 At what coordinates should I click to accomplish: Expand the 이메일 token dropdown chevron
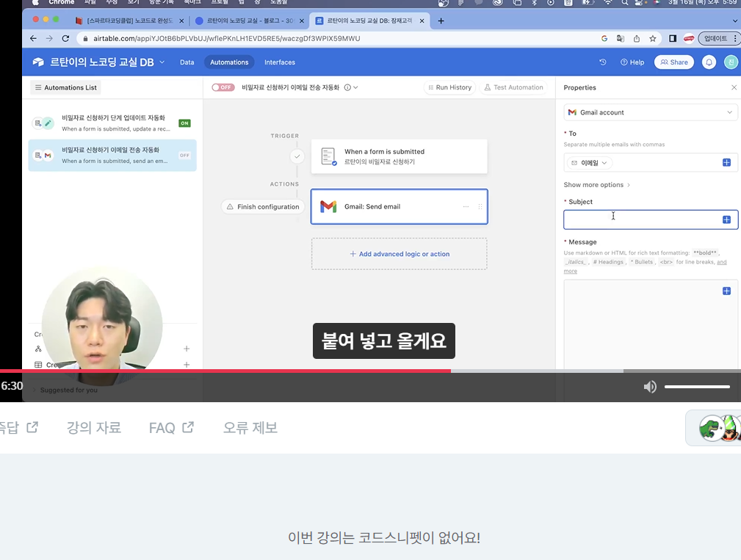coord(604,163)
